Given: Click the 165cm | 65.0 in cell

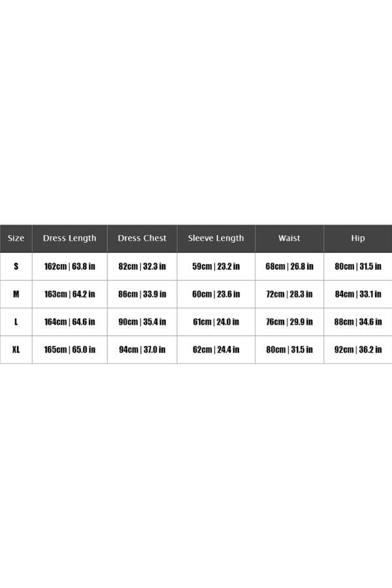Looking at the screenshot, I should 70,350.
